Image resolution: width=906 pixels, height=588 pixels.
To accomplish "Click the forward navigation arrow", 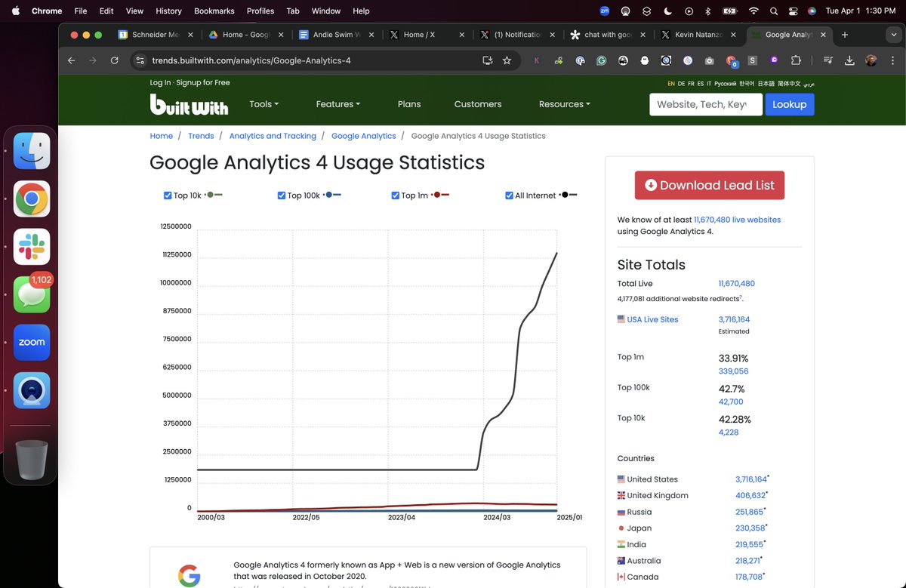I will [x=93, y=60].
